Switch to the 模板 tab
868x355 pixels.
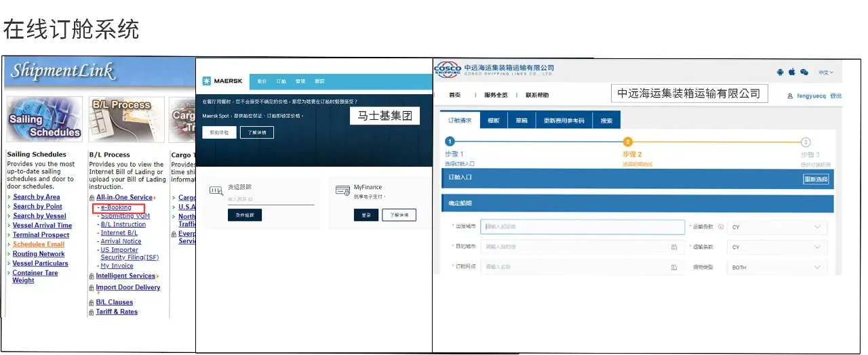coord(494,121)
